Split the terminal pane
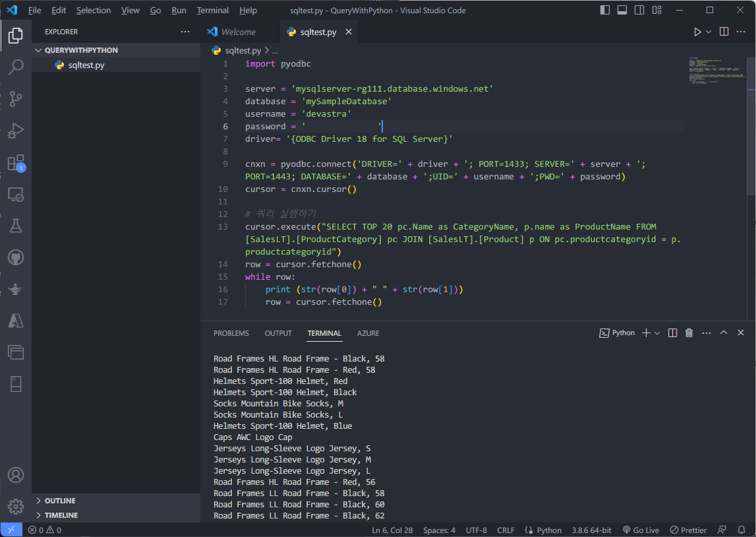Image resolution: width=756 pixels, height=537 pixels. [672, 333]
